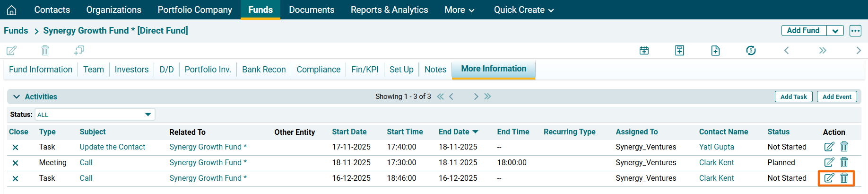Viewport: 868px width, 194px height.
Task: Open the Yati Gupta contact link
Action: click(716, 147)
